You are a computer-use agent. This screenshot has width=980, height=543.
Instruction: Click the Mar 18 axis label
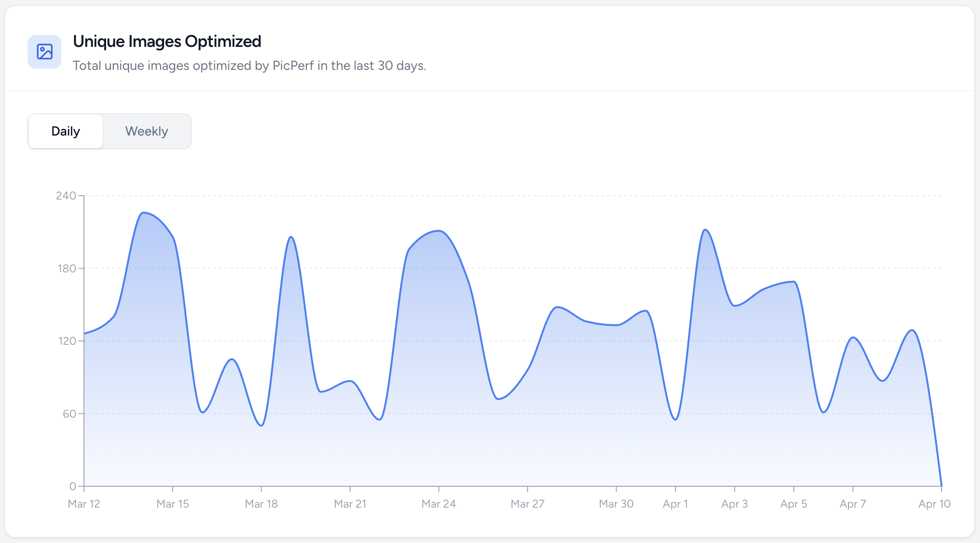point(261,504)
